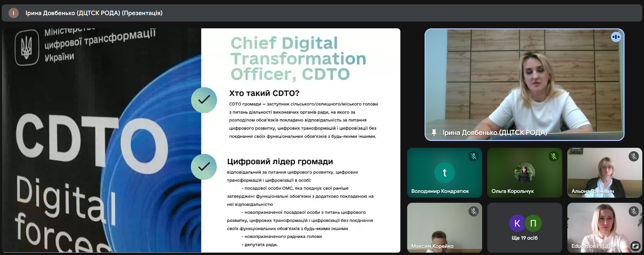
Task: Click the presentation title in the top bar
Action: pos(94,13)
